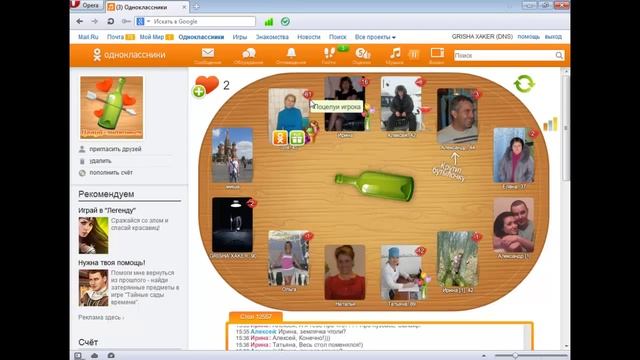The width and height of the screenshot is (640, 360).
Task: Go forward with browser forward arrow
Action: point(95,21)
